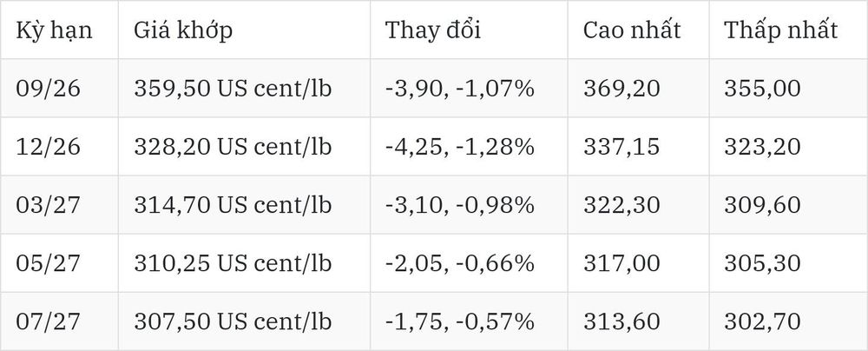Click the 328,20 US cent/lb price
This screenshot has width=868, height=351.
pyautogui.click(x=233, y=146)
